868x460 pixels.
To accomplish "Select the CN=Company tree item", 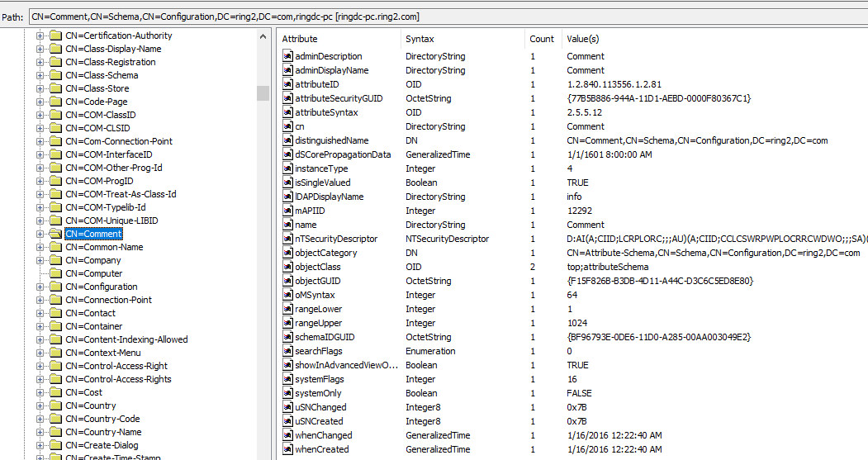I will (92, 260).
